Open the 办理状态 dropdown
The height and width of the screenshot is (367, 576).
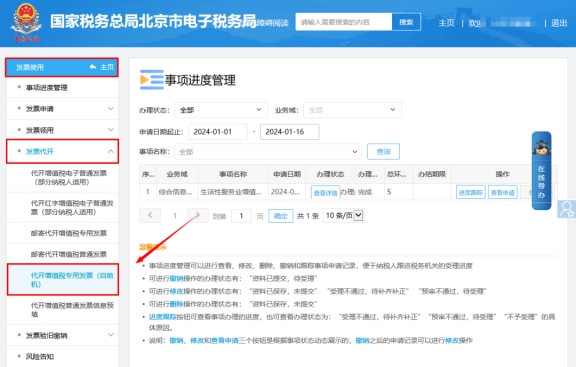tap(220, 110)
